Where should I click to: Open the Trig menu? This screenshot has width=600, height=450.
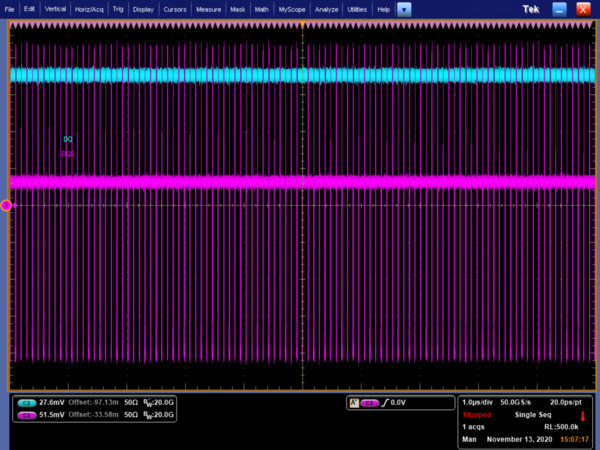[x=119, y=9]
